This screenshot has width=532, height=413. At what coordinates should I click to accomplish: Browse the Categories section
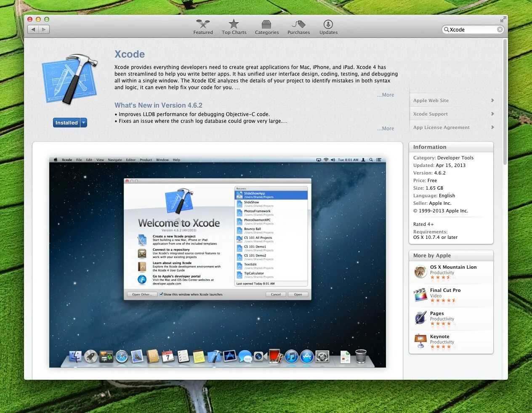267,27
